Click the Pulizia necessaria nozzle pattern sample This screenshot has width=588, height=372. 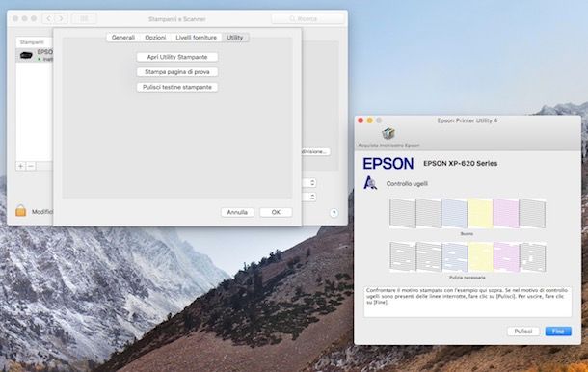[468, 257]
